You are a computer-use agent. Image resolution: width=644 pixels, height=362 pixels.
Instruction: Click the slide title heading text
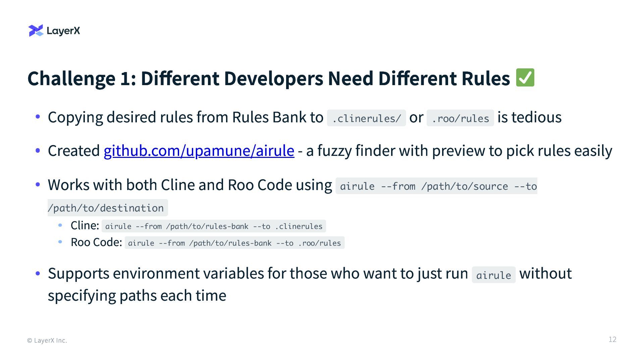268,78
